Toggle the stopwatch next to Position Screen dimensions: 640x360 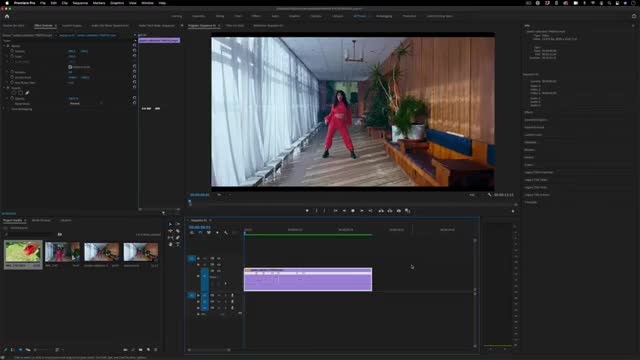click(12, 51)
